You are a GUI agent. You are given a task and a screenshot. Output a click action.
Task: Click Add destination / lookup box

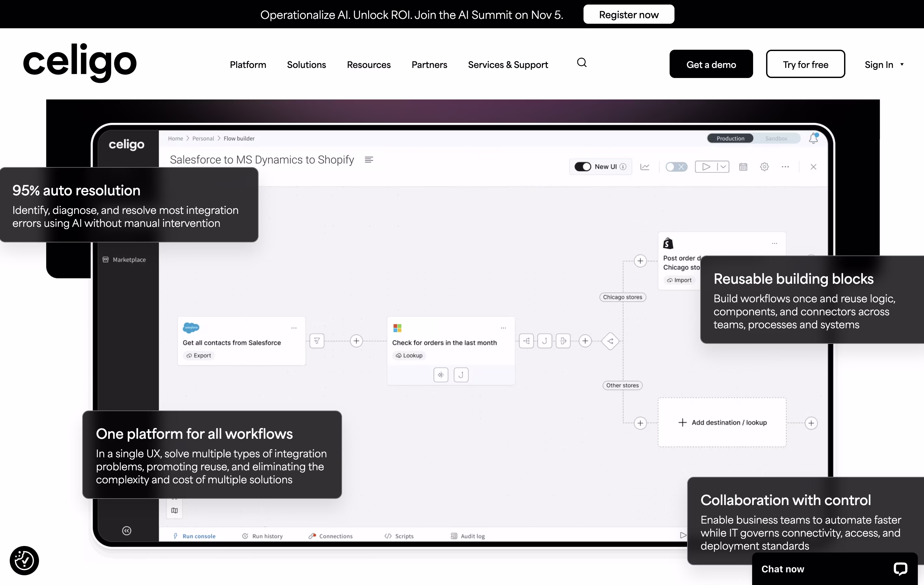(x=722, y=422)
